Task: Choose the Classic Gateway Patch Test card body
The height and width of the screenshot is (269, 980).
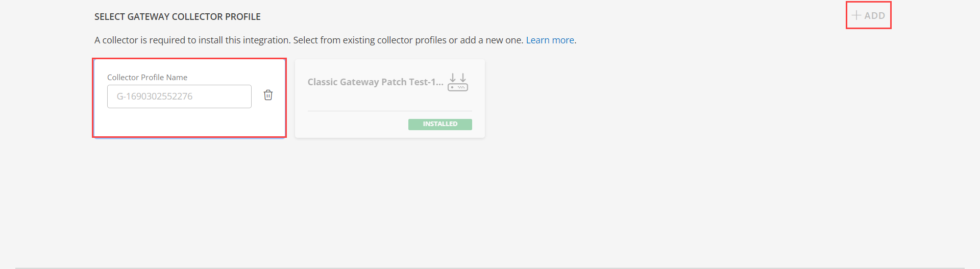Action: tap(390, 99)
